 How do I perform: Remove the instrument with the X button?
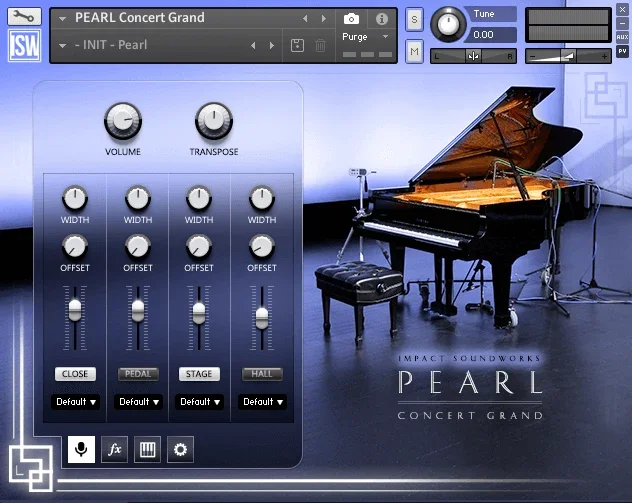pyautogui.click(x=622, y=9)
